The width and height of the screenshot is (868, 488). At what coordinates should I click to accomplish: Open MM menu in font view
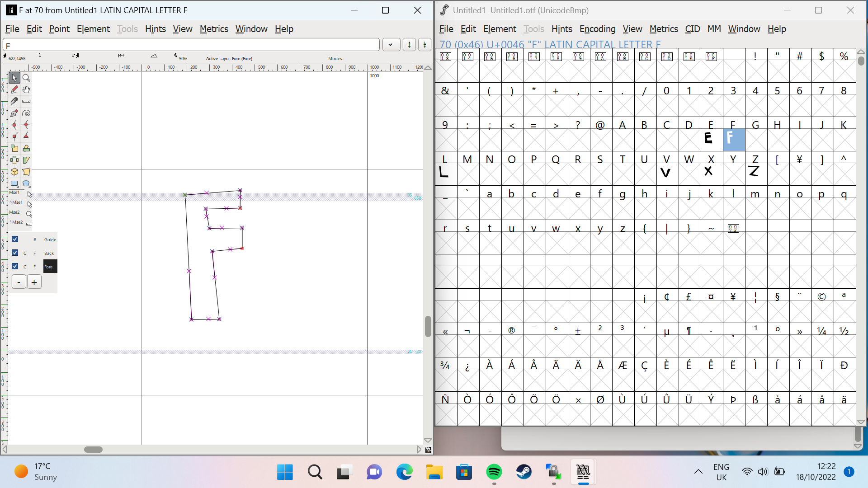(x=714, y=29)
